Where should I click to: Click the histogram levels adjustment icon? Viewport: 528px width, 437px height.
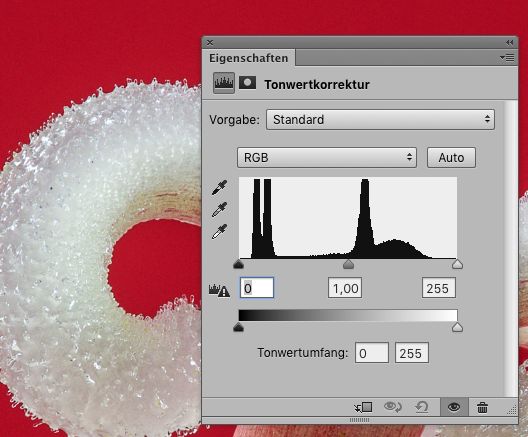coord(224,83)
